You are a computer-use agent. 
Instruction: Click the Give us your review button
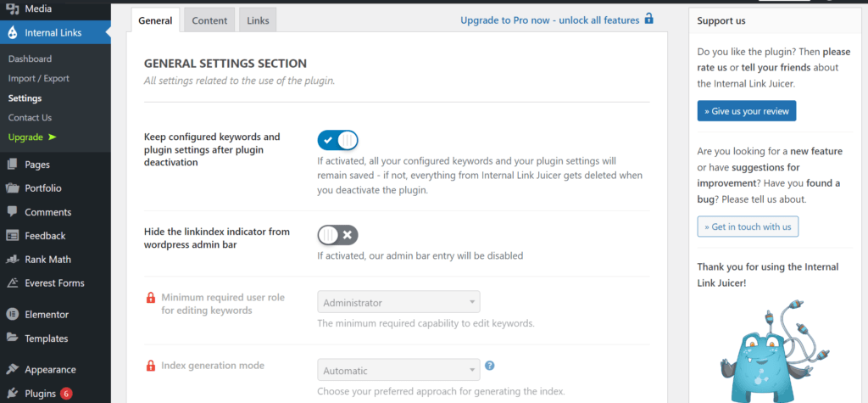click(747, 111)
